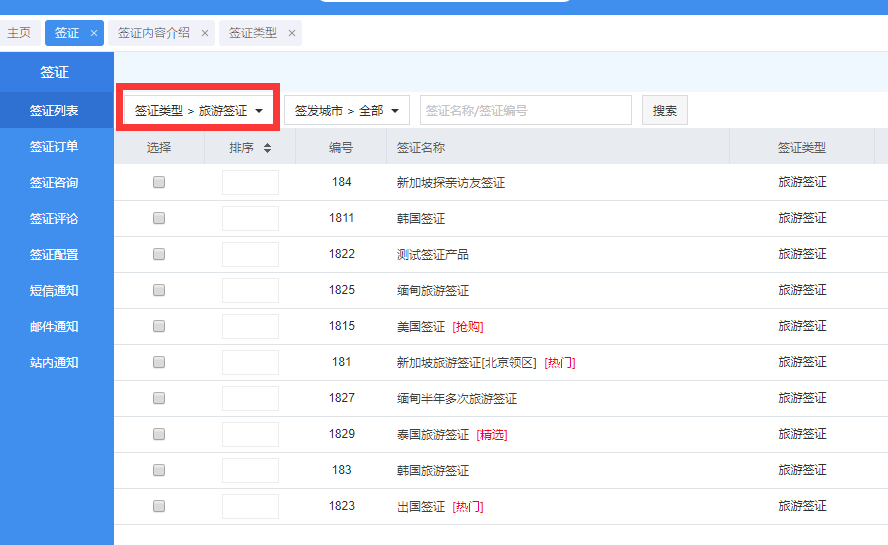Close the 签证类型 tab

click(292, 33)
